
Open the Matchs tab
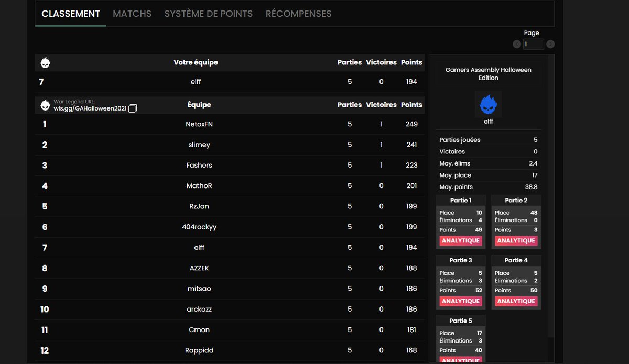[132, 14]
